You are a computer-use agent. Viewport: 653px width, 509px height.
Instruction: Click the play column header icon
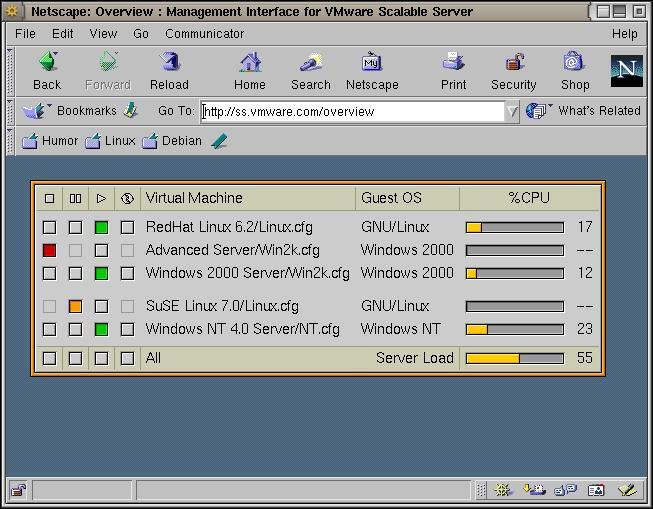(101, 198)
